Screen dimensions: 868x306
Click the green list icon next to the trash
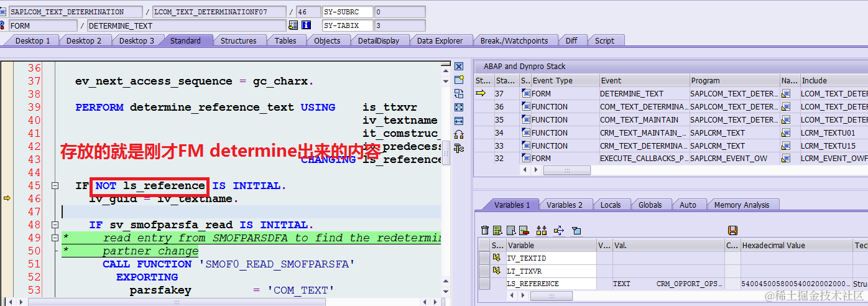click(x=498, y=230)
